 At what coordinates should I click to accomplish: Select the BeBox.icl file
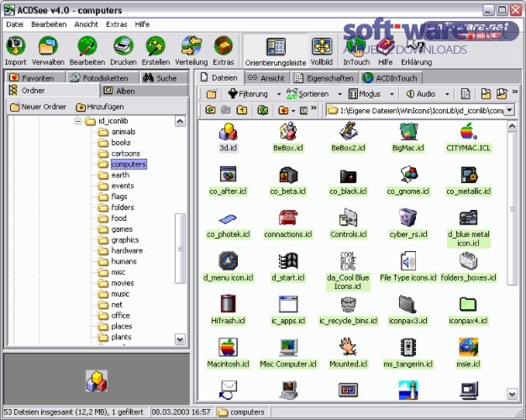tap(288, 139)
